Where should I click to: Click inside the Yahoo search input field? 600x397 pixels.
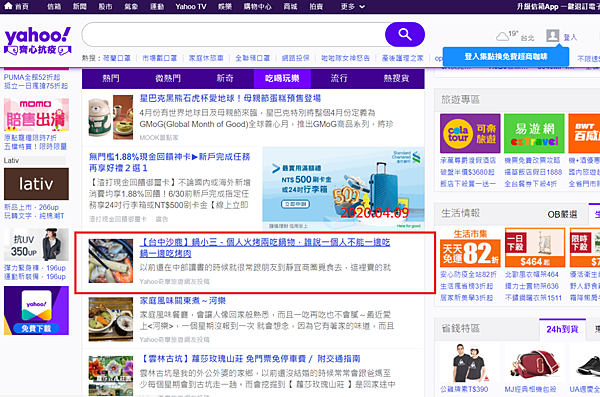pos(233,34)
